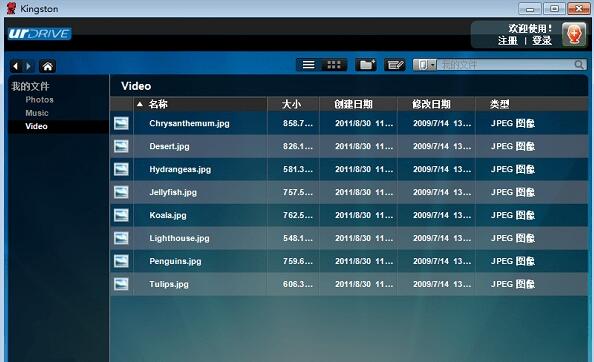Click the 759.6... size of Penguins.jpg
The height and width of the screenshot is (362, 594).
298,261
